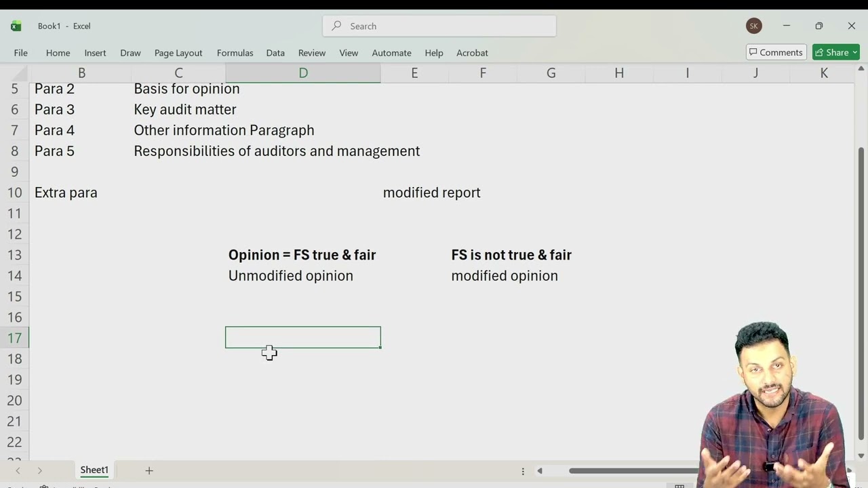Select row 20 header

click(14, 401)
